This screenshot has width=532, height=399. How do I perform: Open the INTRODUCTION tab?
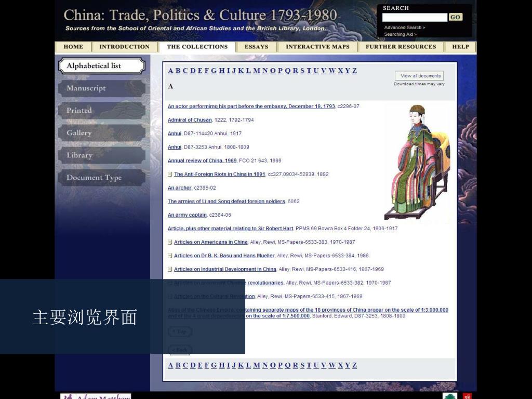click(x=125, y=47)
